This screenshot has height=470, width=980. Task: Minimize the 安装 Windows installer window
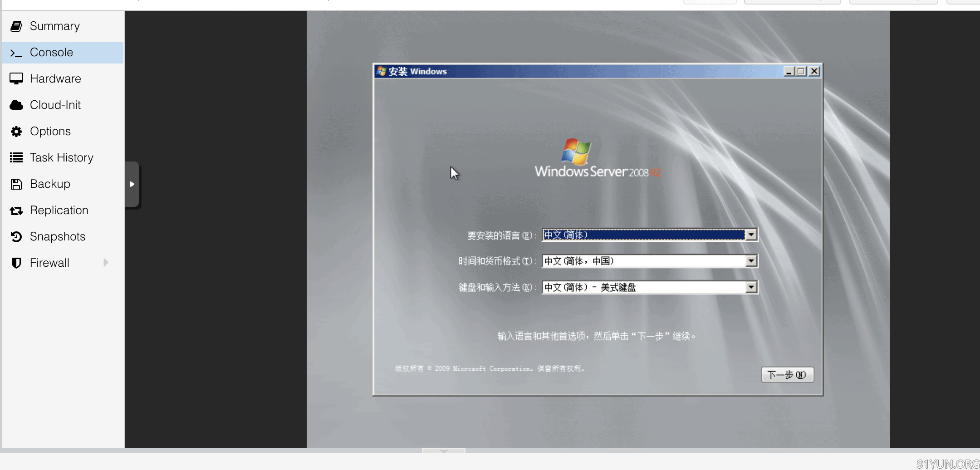coord(789,71)
